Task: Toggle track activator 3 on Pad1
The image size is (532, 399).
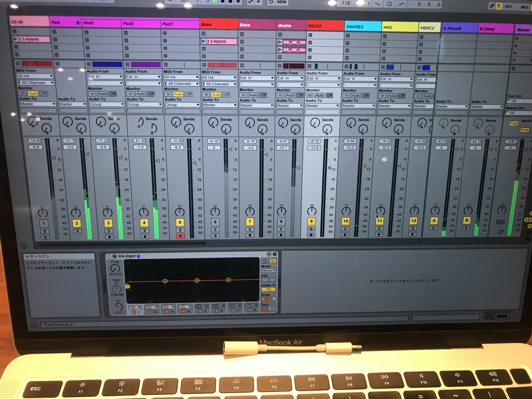Action: [x=108, y=223]
